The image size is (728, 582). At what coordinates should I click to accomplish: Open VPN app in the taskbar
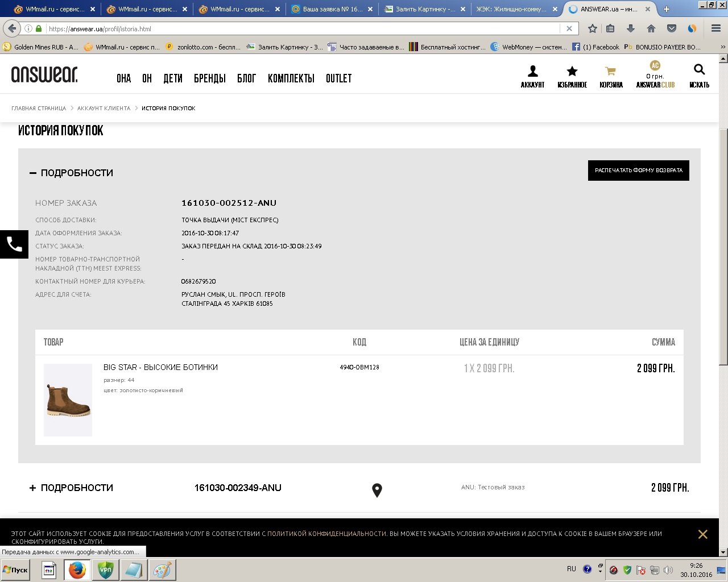(105, 569)
